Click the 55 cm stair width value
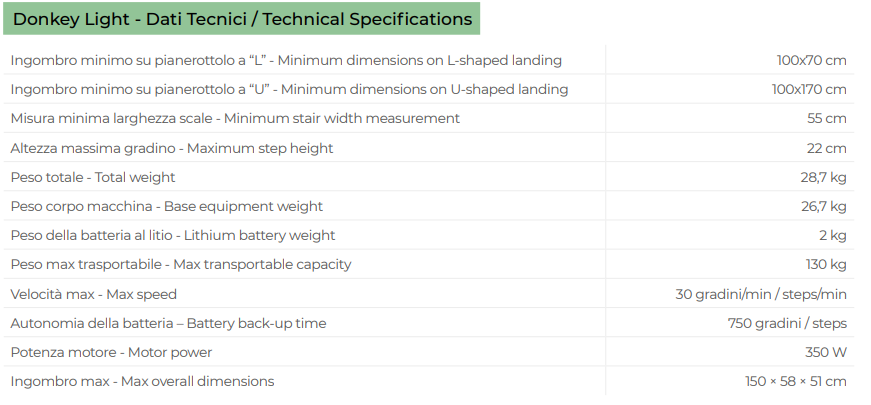Screen dimensions: 871x405 pos(827,118)
